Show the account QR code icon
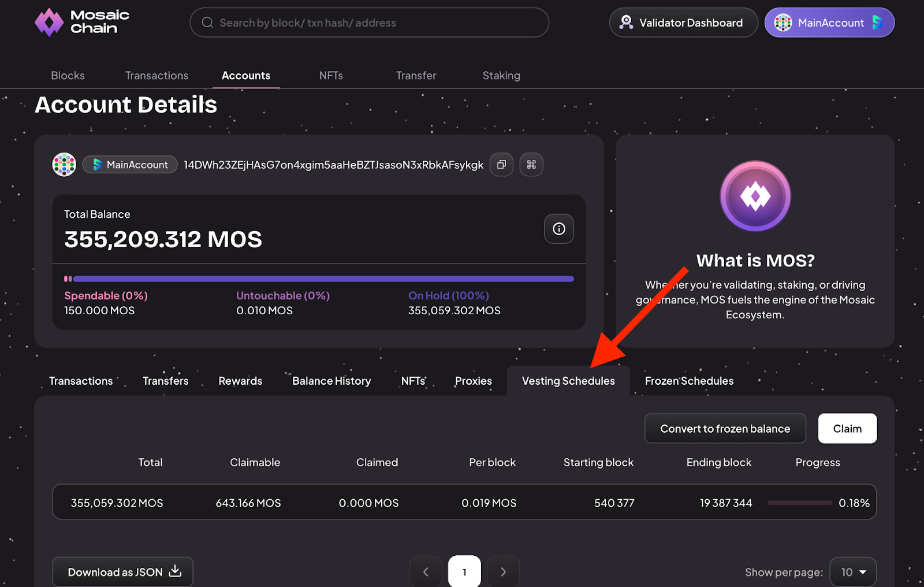 pyautogui.click(x=531, y=165)
